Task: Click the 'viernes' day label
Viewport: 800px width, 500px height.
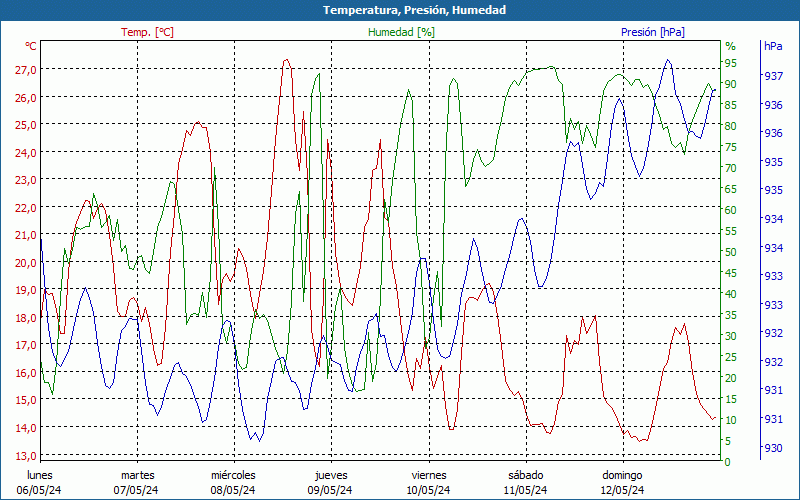Action: (x=429, y=475)
